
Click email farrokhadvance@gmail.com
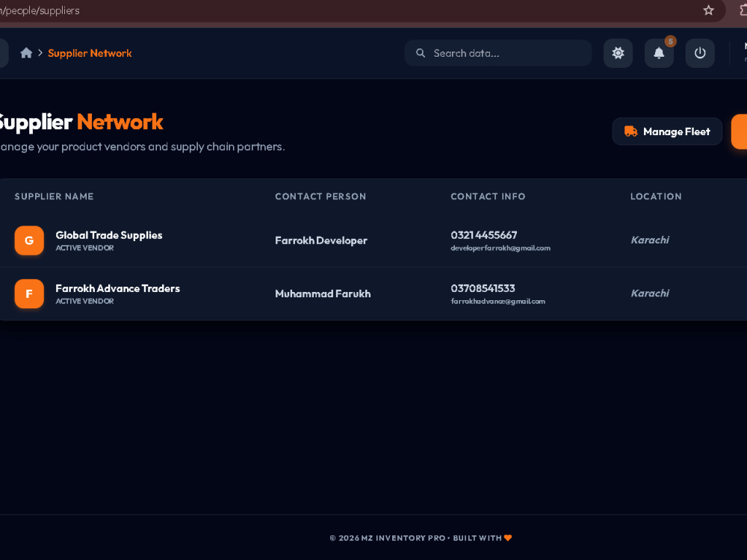[498, 302]
